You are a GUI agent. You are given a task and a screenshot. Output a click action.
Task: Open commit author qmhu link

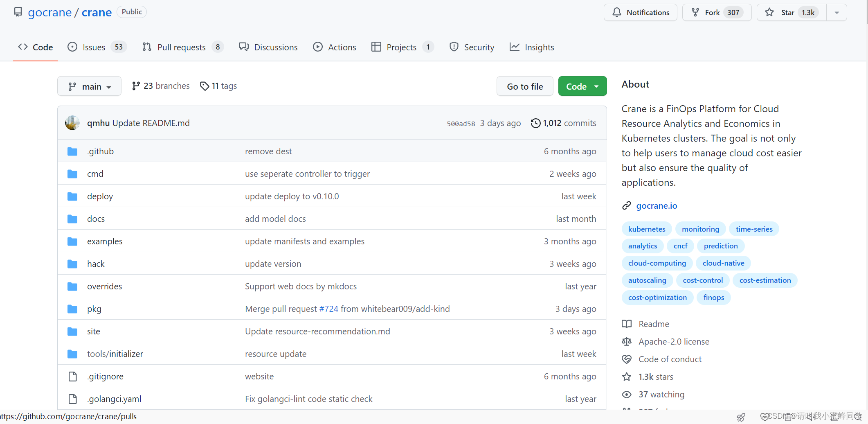coord(98,123)
